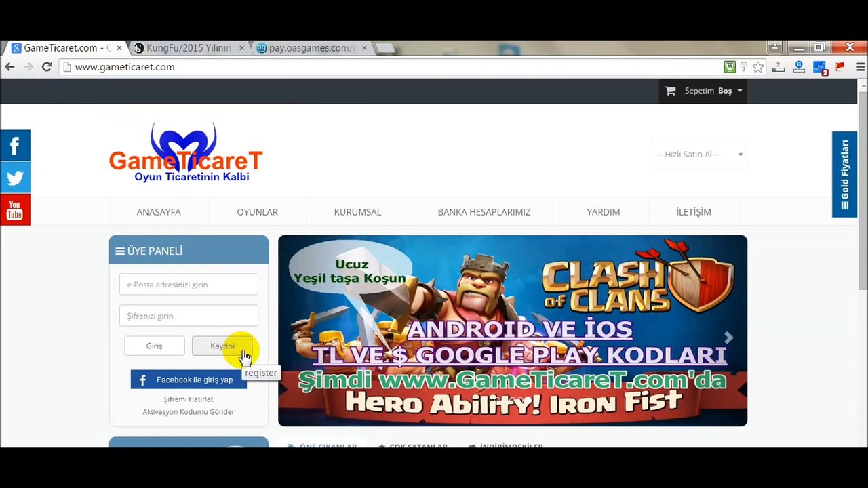Screen dimensions: 868x488
Task: Click the shopping cart icon
Action: [x=670, y=91]
